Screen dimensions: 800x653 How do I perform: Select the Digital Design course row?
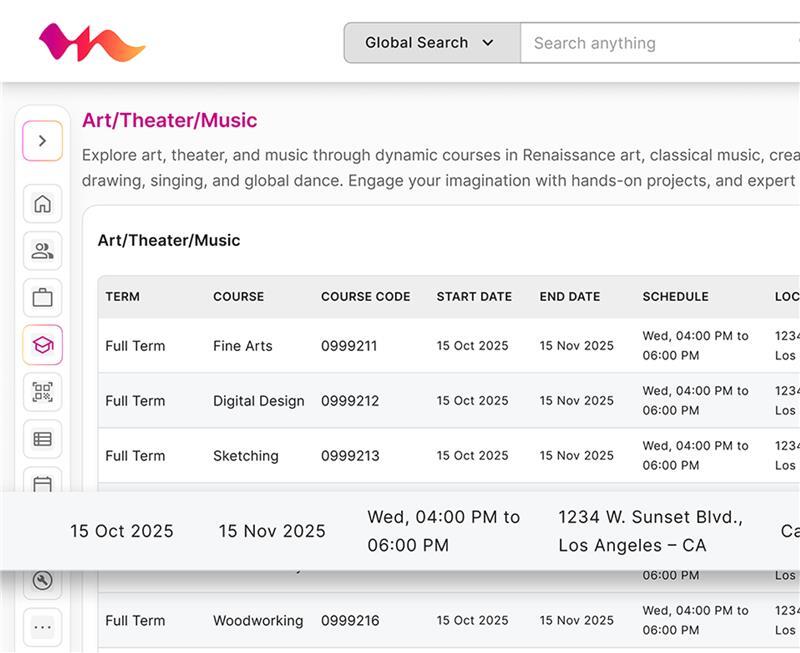click(x=258, y=401)
